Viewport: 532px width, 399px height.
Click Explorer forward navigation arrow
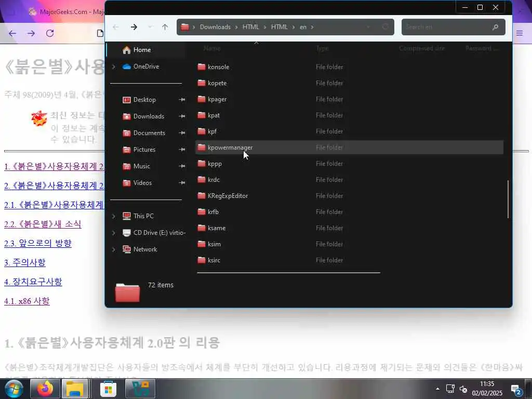click(x=134, y=27)
